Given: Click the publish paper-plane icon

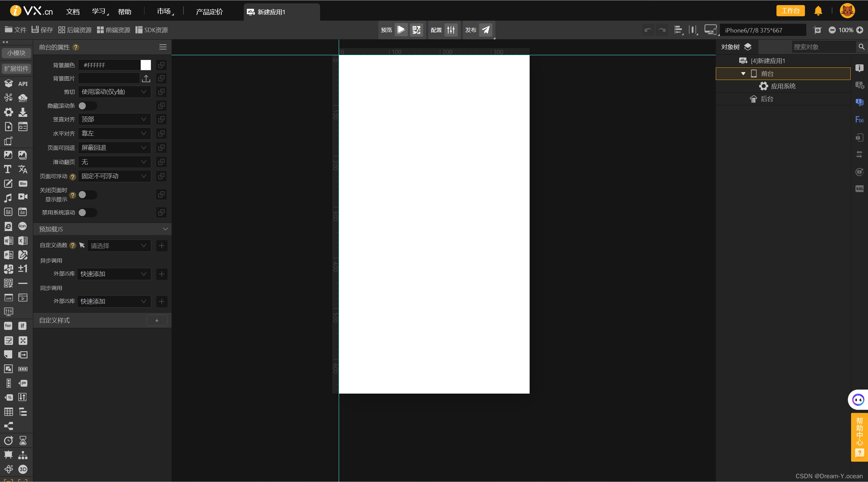Looking at the screenshot, I should click(486, 30).
